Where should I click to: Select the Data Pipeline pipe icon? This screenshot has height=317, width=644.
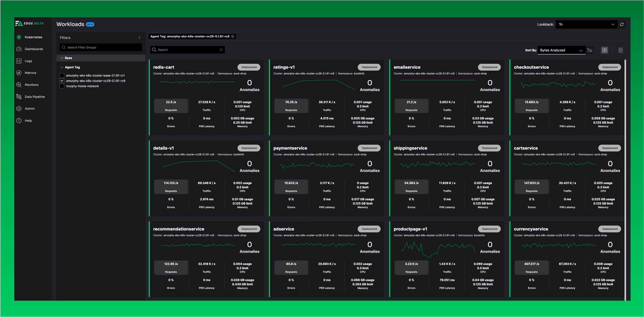pyautogui.click(x=19, y=96)
